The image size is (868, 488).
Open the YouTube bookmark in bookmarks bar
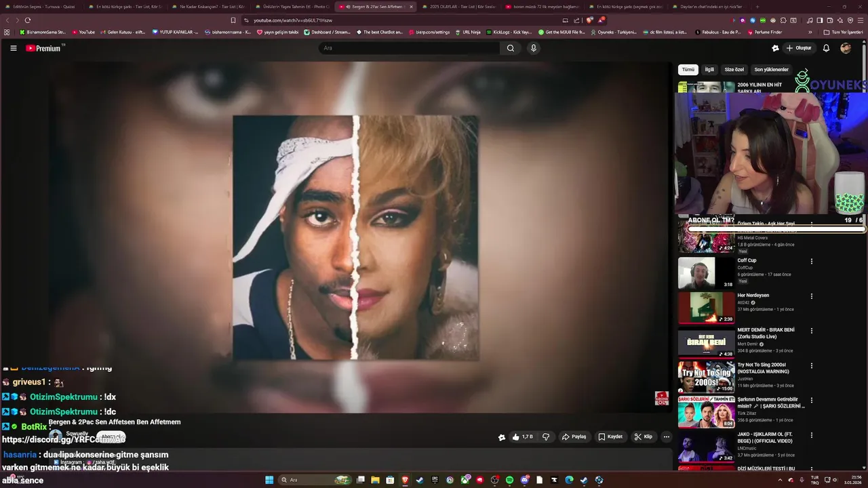[83, 32]
